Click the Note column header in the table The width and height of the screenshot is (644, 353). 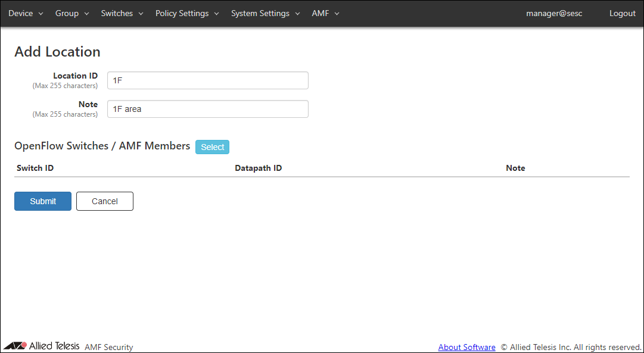[515, 168]
